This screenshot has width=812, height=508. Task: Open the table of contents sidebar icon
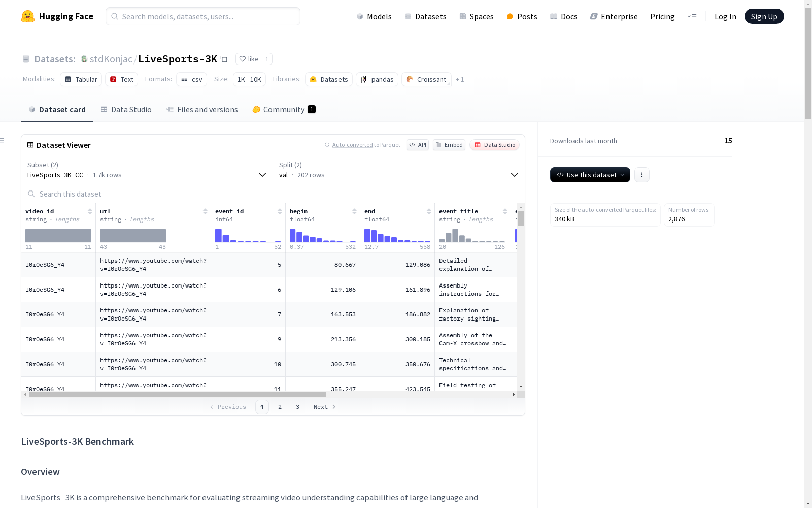pos(3,140)
